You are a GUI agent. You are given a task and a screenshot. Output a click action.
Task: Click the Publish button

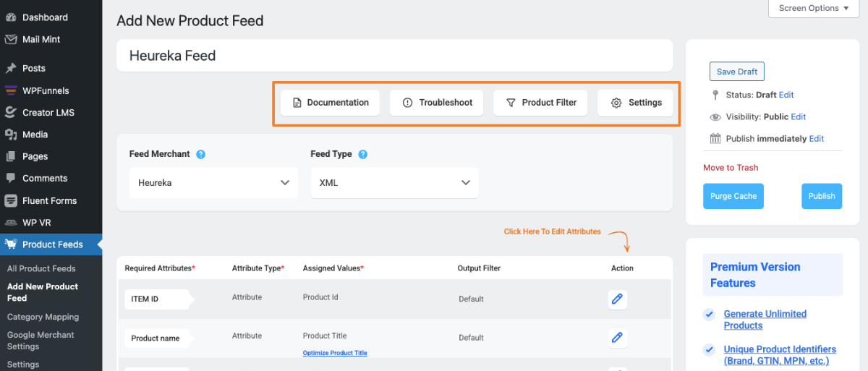point(821,196)
